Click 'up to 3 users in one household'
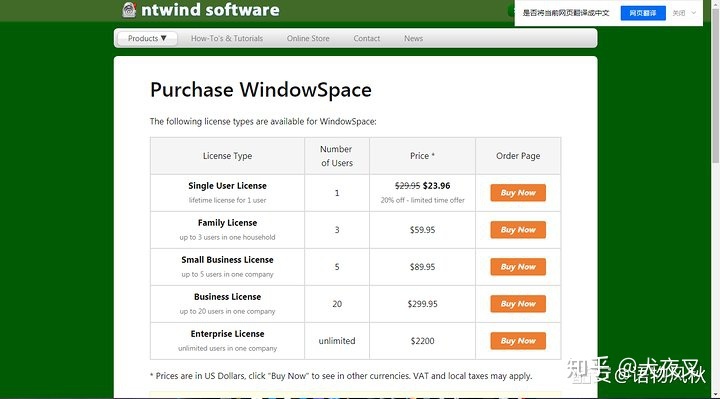Screen dimensions: 720x399 click(227, 237)
